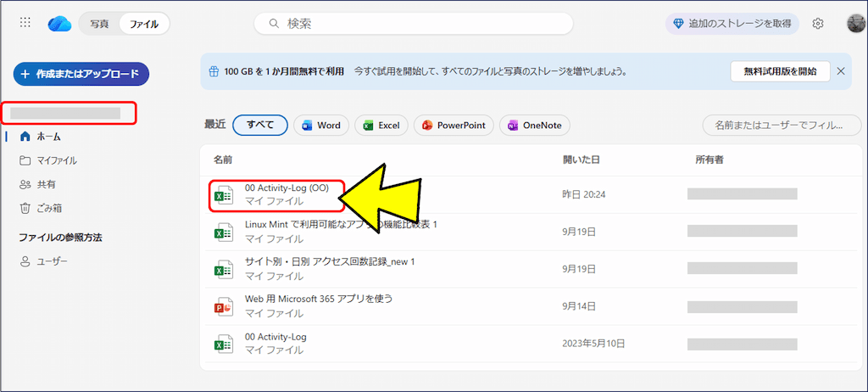The width and height of the screenshot is (868, 392).
Task: Click the 9月14日 date cell
Action: click(x=579, y=306)
